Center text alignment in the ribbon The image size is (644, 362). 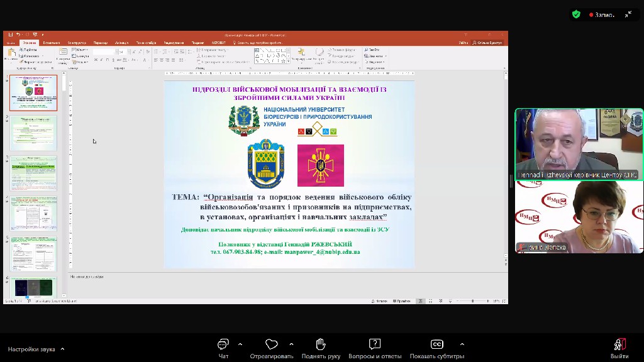[162, 60]
